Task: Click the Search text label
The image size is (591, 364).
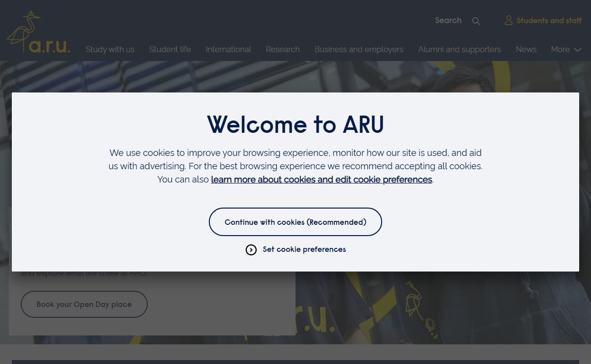Action: [x=448, y=20]
